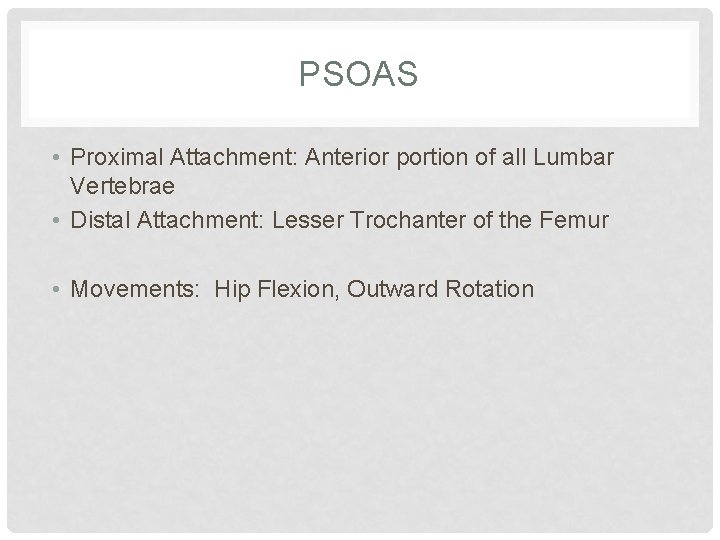Select the Proximal Attachment bullet text
This screenshot has width=720, height=540.
342,171
